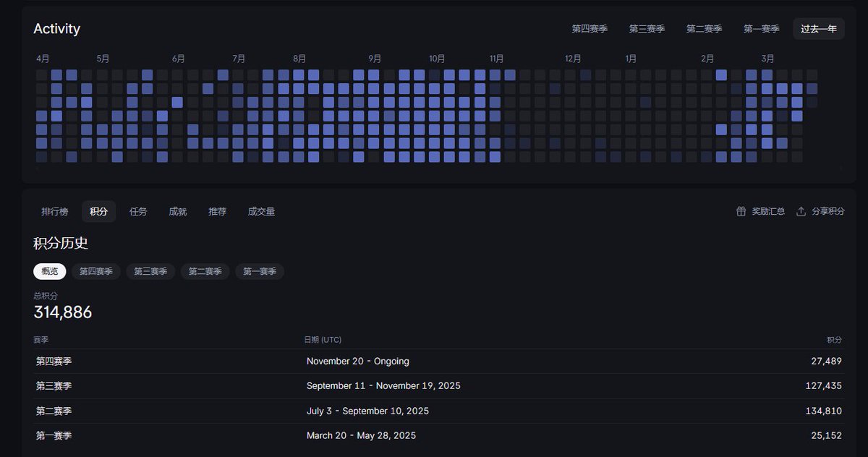The height and width of the screenshot is (457, 868).
Task: Click the 第三赛季 row in the season table
Action: 438,385
